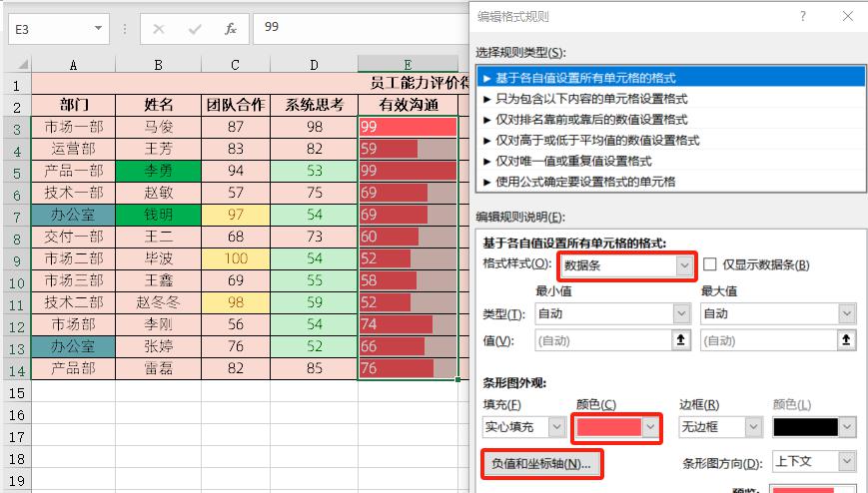Click the data bar cell showing 60
Image resolution: width=868 pixels, height=493 pixels.
(x=409, y=237)
